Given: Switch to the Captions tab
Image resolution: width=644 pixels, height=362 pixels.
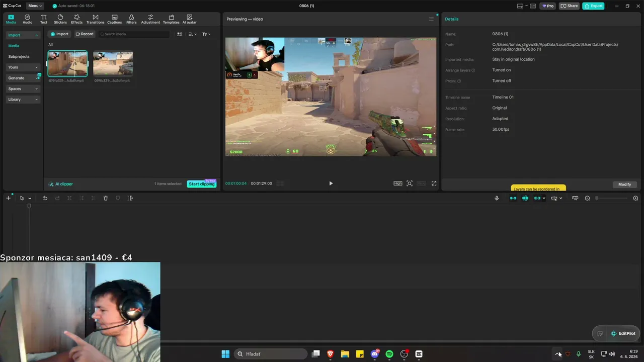Looking at the screenshot, I should (x=115, y=19).
